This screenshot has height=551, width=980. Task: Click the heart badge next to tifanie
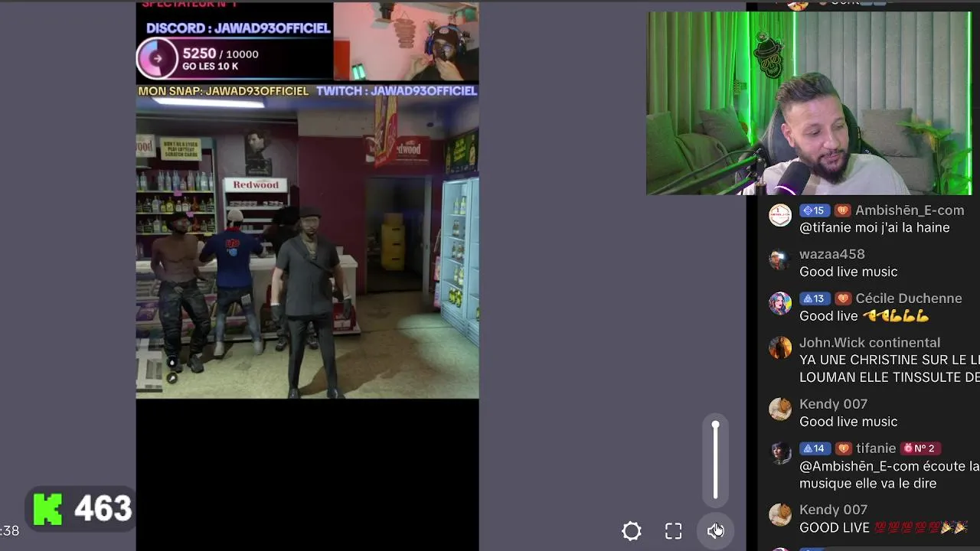[842, 448]
